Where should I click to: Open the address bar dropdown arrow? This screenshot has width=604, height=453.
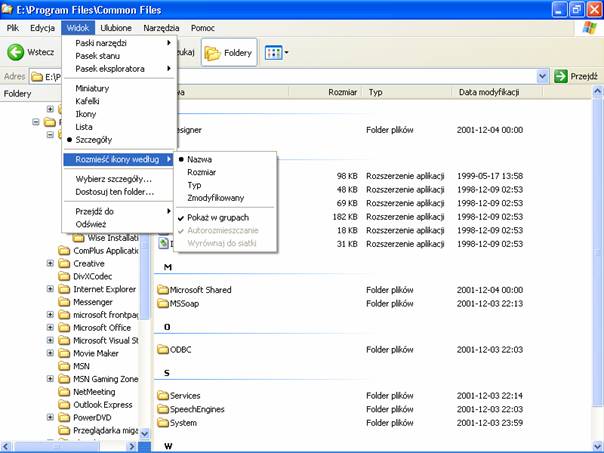(x=542, y=76)
